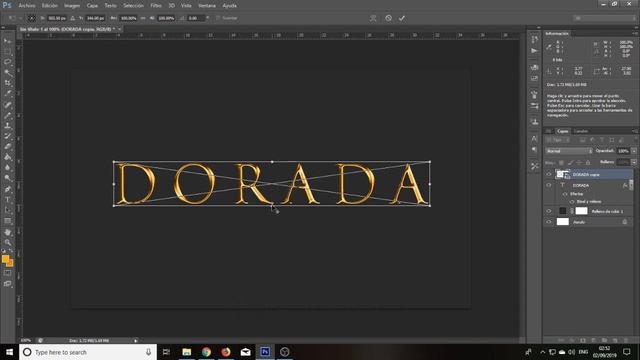
Task: Click the Windows search box
Action: 88,352
